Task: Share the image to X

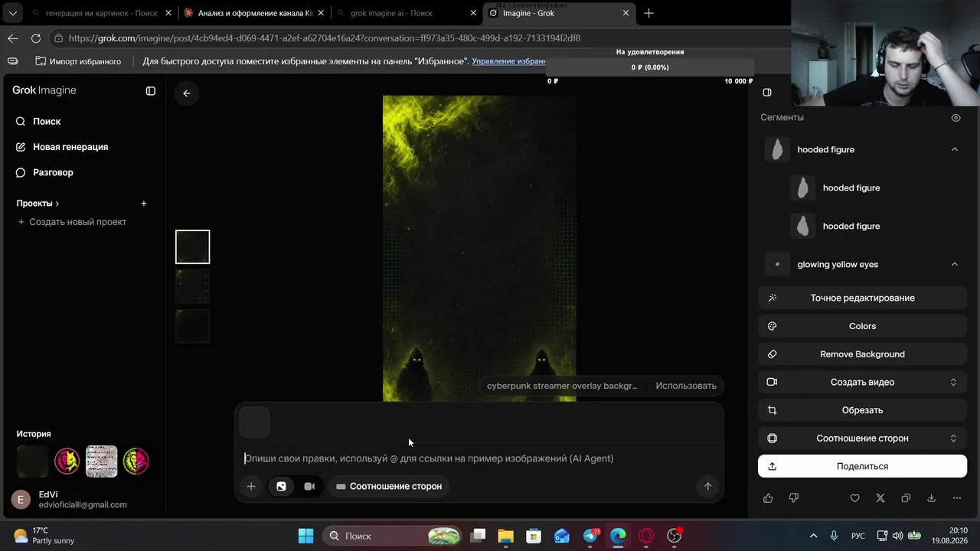Action: tap(880, 498)
